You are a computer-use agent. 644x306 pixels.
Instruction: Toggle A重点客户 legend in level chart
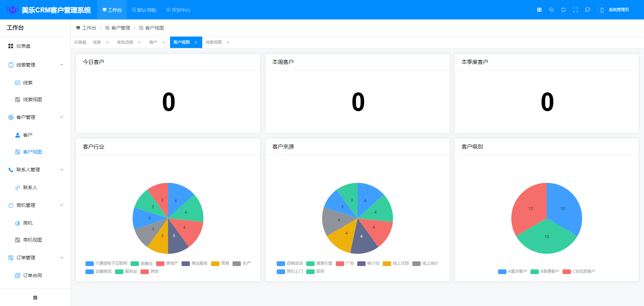513,271
